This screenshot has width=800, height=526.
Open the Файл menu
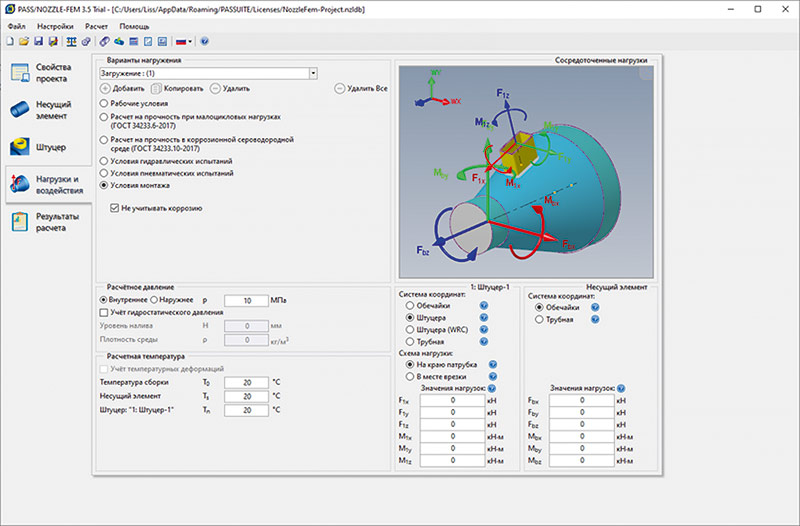(17, 26)
